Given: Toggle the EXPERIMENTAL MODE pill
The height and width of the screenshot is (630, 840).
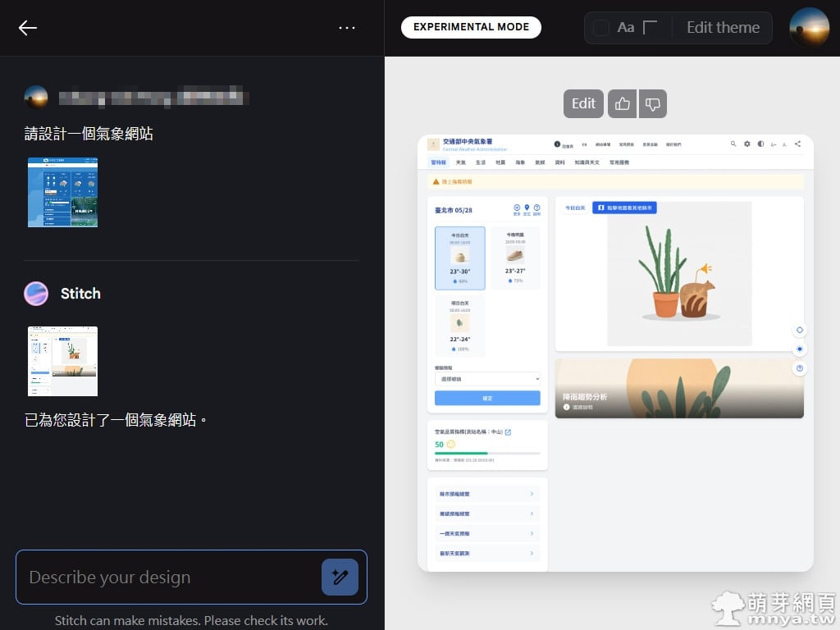Looking at the screenshot, I should [x=471, y=27].
